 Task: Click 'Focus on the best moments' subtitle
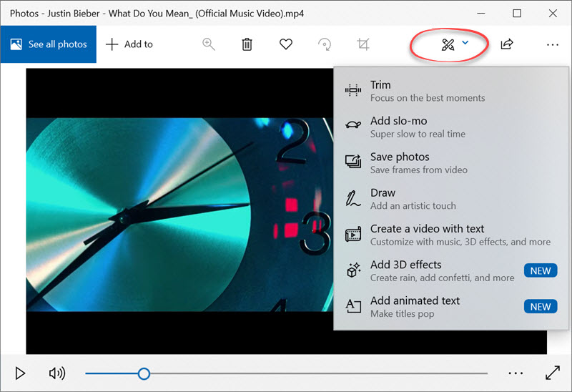point(428,98)
